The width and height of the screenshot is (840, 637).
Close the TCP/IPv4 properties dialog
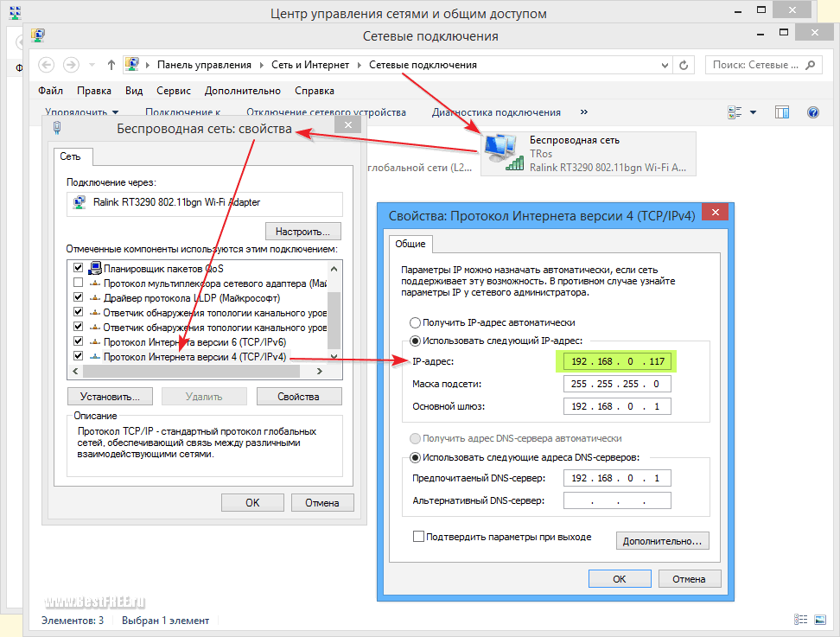pyautogui.click(x=716, y=212)
